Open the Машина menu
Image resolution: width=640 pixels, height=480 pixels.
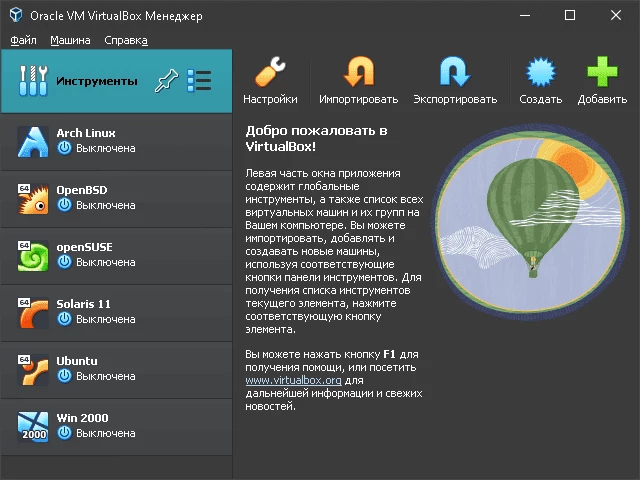(70, 40)
